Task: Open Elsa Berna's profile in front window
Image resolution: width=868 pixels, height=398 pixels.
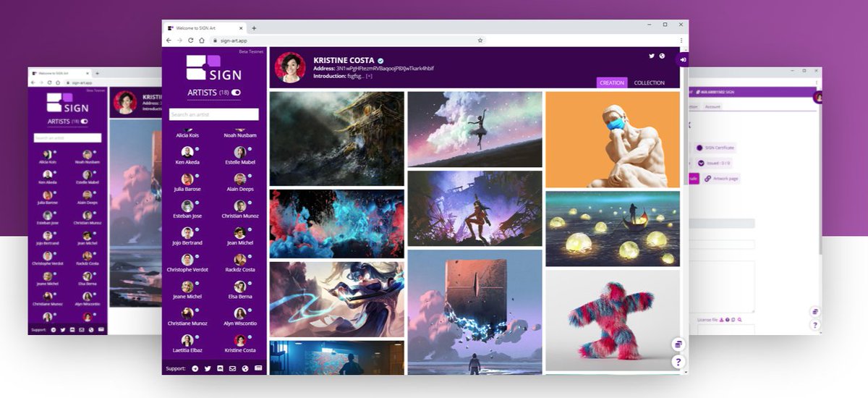Action: coord(240,291)
